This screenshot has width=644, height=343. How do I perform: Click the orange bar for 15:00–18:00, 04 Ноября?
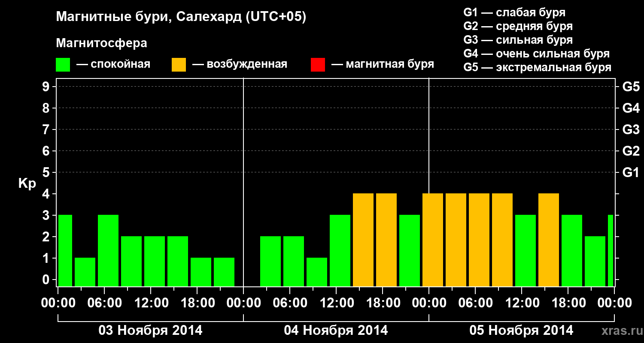point(363,240)
